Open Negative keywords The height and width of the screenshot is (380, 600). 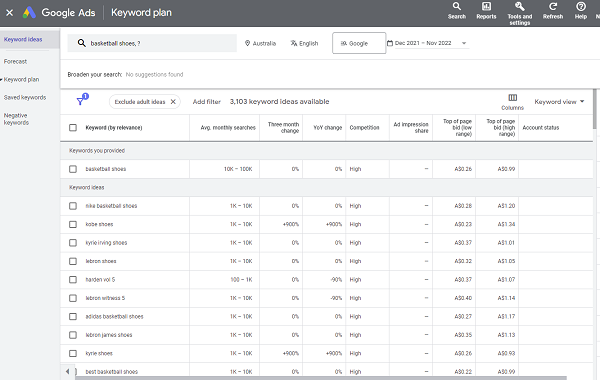click(16, 119)
